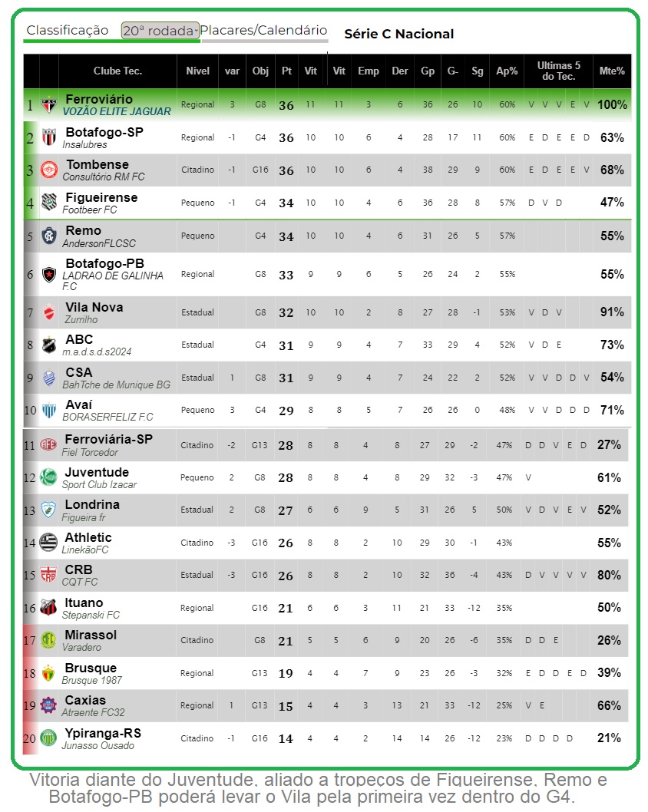Sort table by Ap% column header
Screen dimensions: 648x812
click(507, 71)
